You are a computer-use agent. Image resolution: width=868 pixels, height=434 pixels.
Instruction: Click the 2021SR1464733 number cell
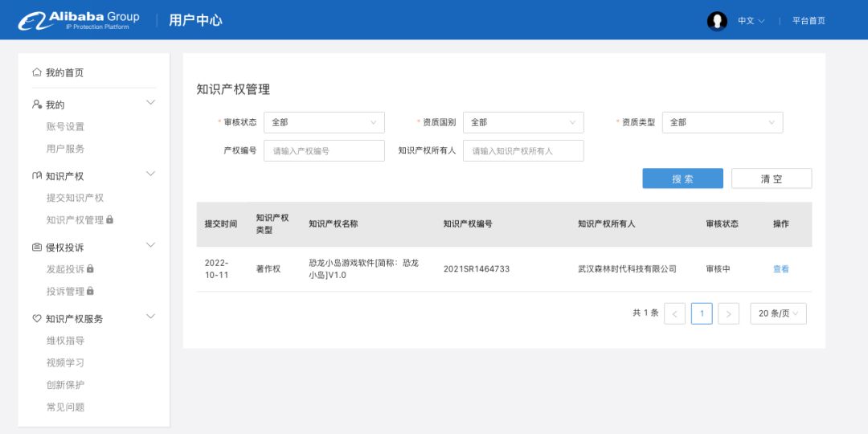pyautogui.click(x=477, y=269)
